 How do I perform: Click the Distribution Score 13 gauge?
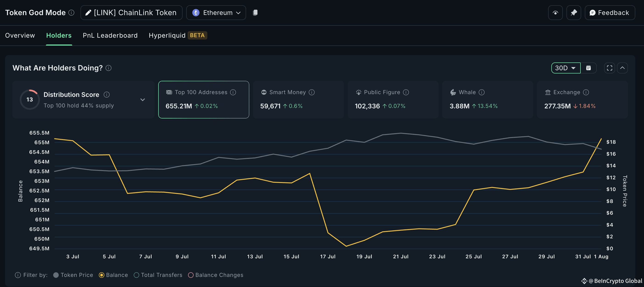click(x=30, y=99)
